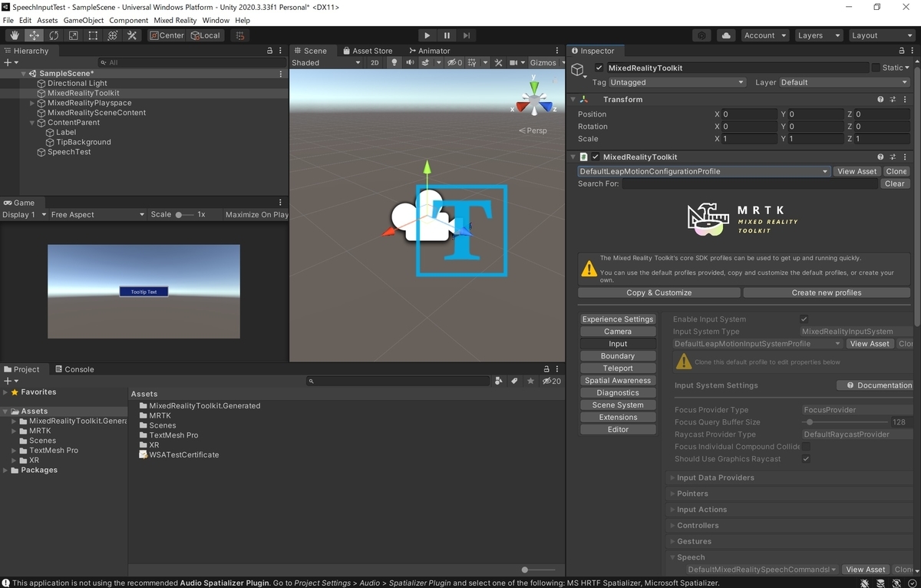Open Tag dropdown Untagged

click(678, 83)
